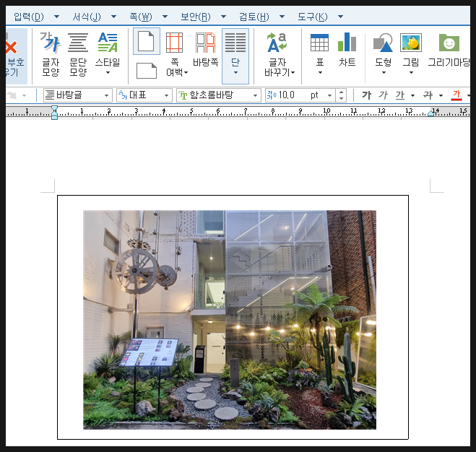476x452 pixels.
Task: Expand underline style dropdown arrow
Action: pos(412,95)
